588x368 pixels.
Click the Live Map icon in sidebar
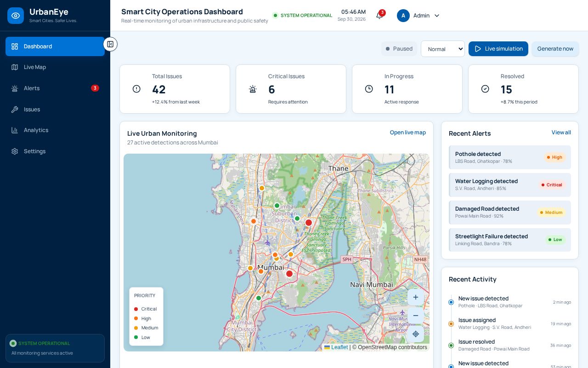pyautogui.click(x=15, y=67)
